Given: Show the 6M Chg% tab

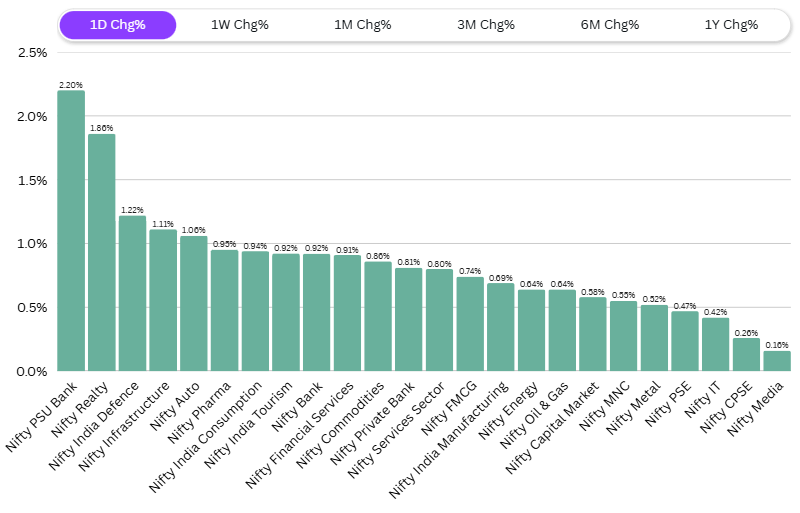Looking at the screenshot, I should point(610,25).
